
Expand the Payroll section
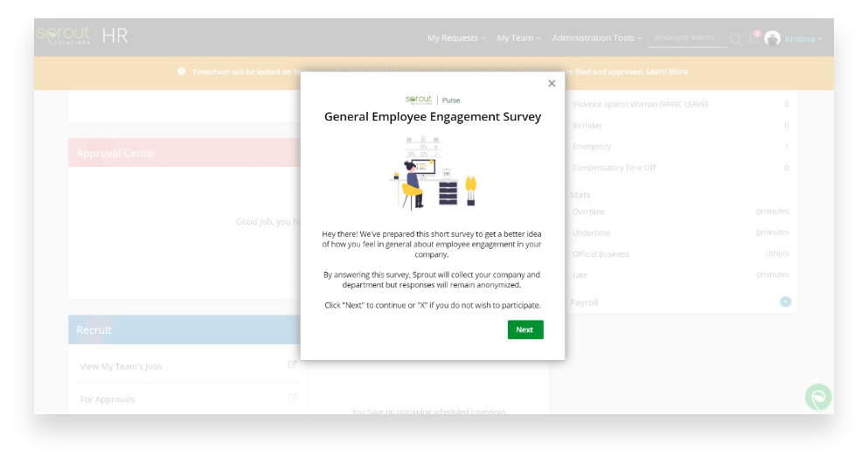click(x=785, y=301)
